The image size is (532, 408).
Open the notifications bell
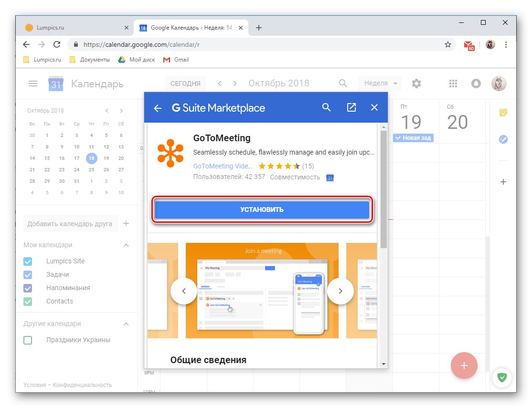(x=476, y=83)
